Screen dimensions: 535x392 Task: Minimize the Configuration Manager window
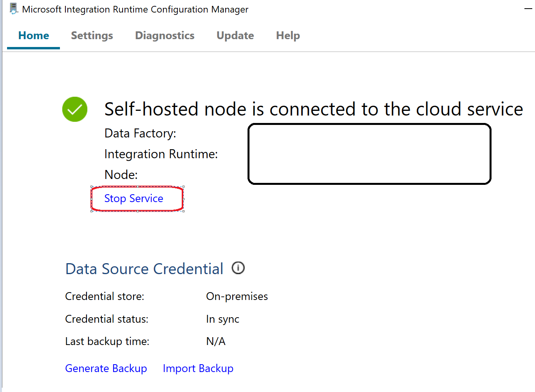click(528, 9)
